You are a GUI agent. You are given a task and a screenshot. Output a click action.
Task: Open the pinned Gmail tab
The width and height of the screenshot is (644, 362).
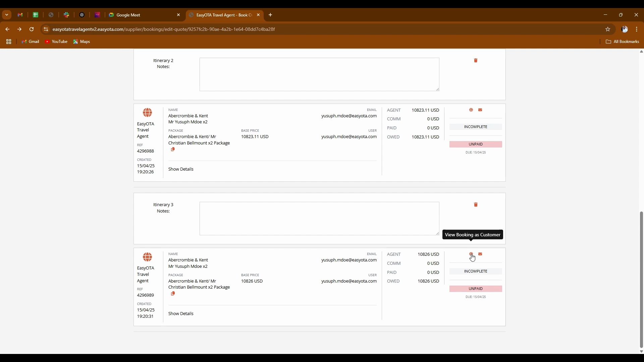click(20, 15)
